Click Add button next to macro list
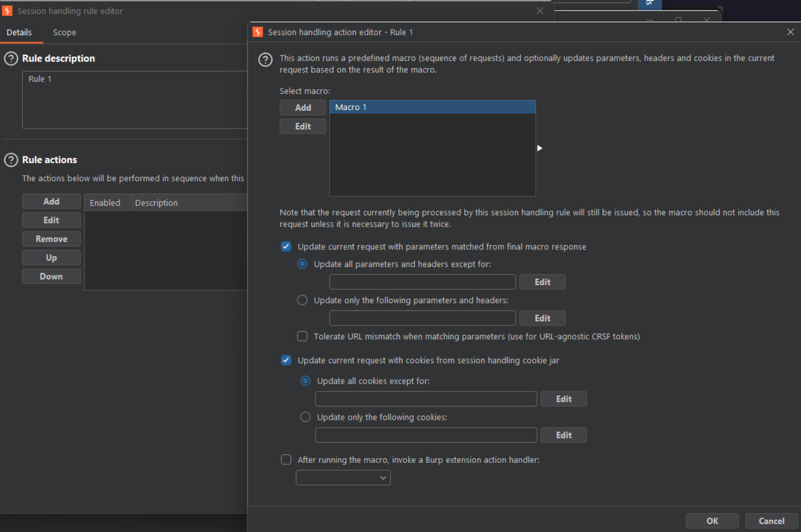This screenshot has width=801, height=532. pos(303,107)
